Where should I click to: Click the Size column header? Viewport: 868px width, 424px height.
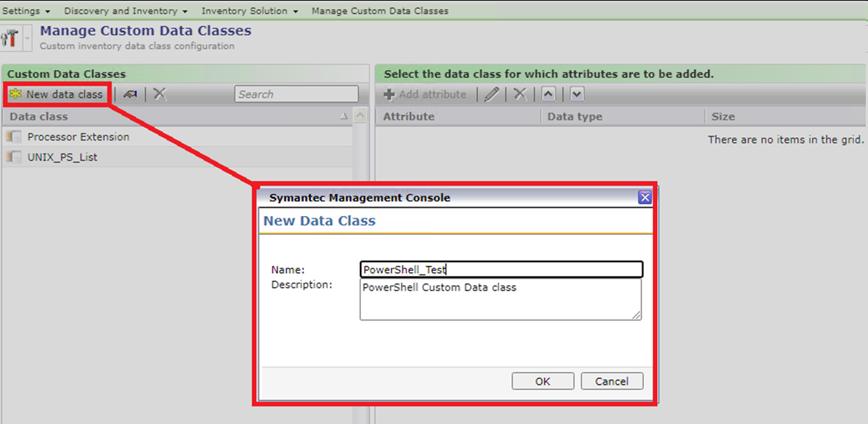786,116
